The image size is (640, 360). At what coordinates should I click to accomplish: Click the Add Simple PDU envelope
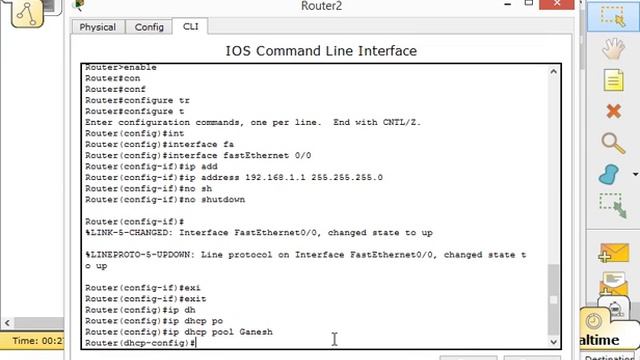(x=613, y=253)
